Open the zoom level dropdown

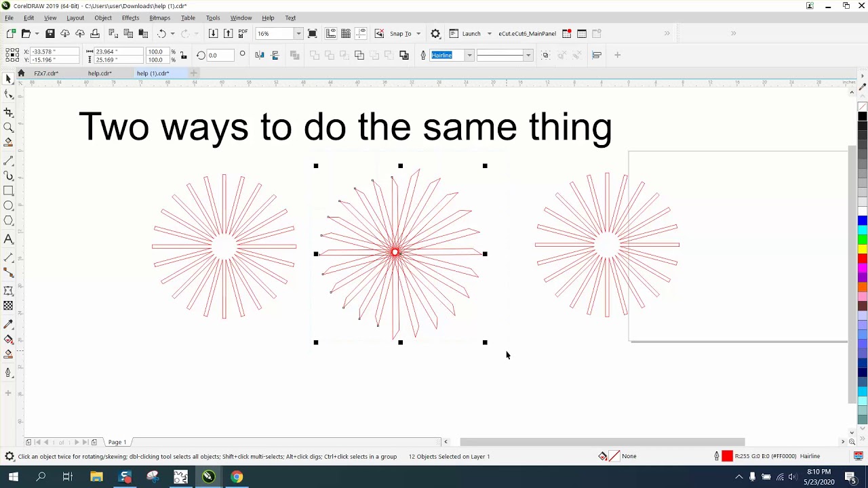[x=298, y=33]
